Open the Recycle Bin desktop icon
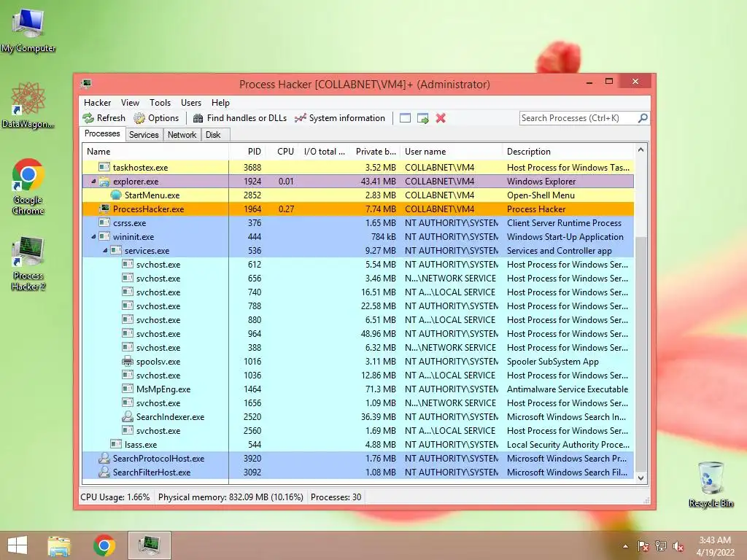This screenshot has width=747, height=560. coord(711,484)
